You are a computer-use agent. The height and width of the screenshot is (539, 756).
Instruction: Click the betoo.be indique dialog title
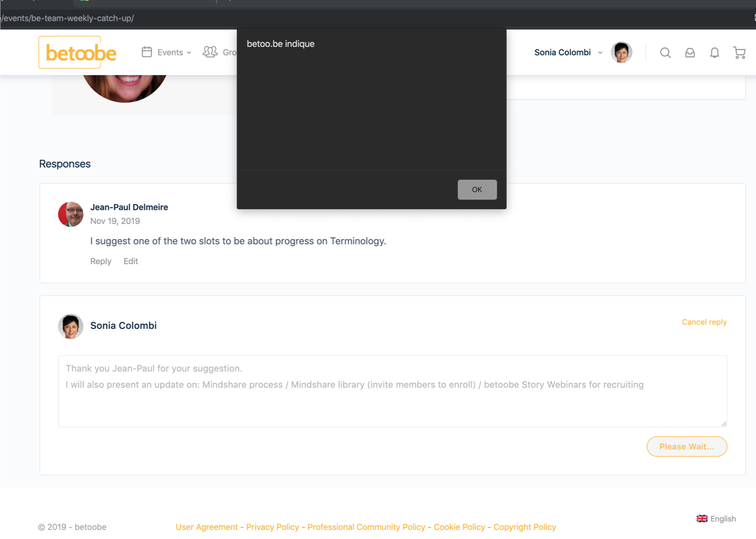click(280, 44)
